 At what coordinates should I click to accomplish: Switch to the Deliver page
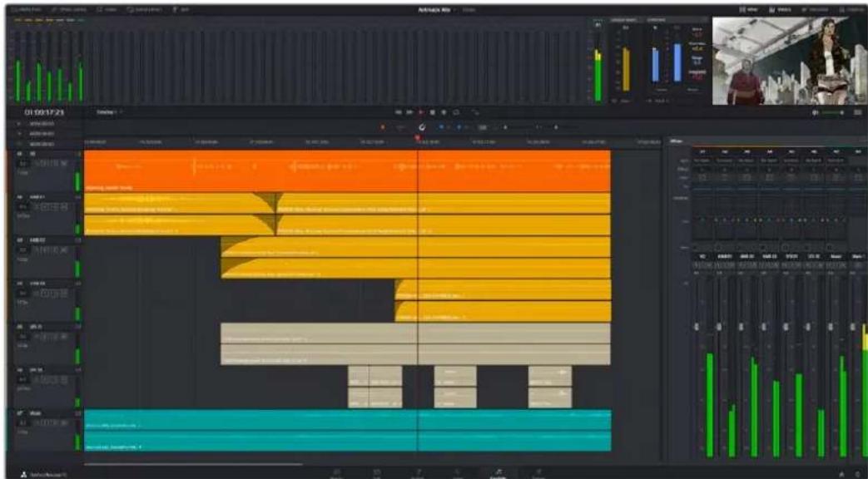(x=538, y=474)
